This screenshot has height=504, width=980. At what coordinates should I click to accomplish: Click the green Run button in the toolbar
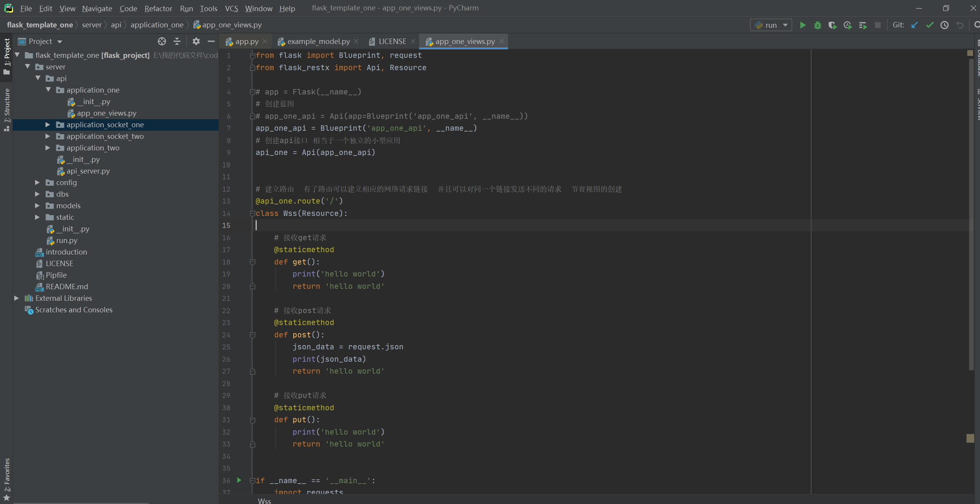click(x=803, y=25)
